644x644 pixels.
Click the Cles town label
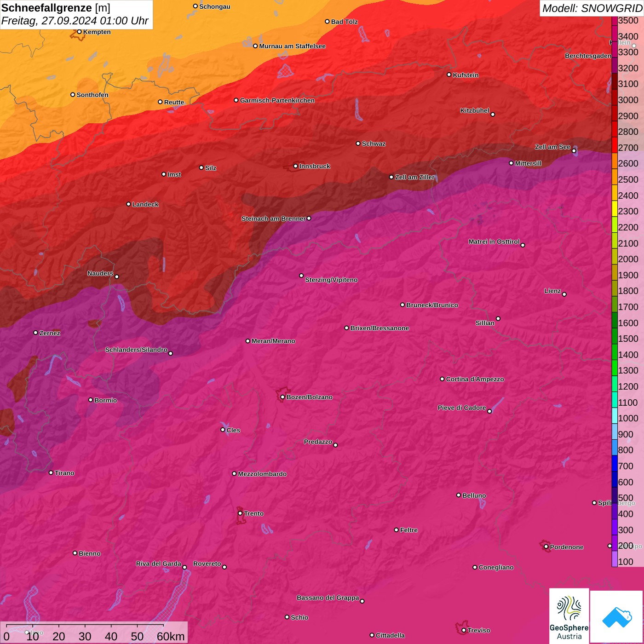coord(233,430)
